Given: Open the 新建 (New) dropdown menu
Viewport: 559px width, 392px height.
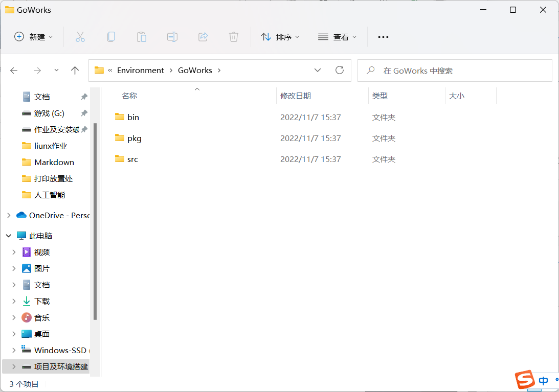Looking at the screenshot, I should [34, 37].
